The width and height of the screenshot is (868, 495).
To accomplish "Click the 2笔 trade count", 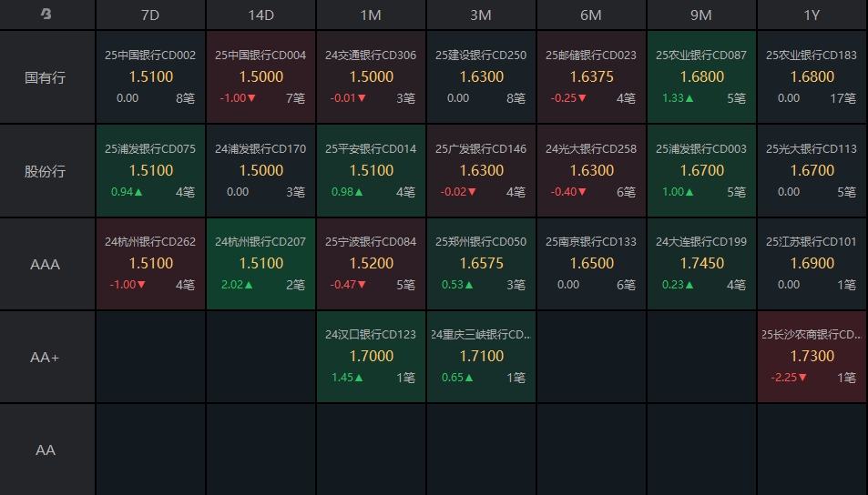I will click(x=296, y=285).
